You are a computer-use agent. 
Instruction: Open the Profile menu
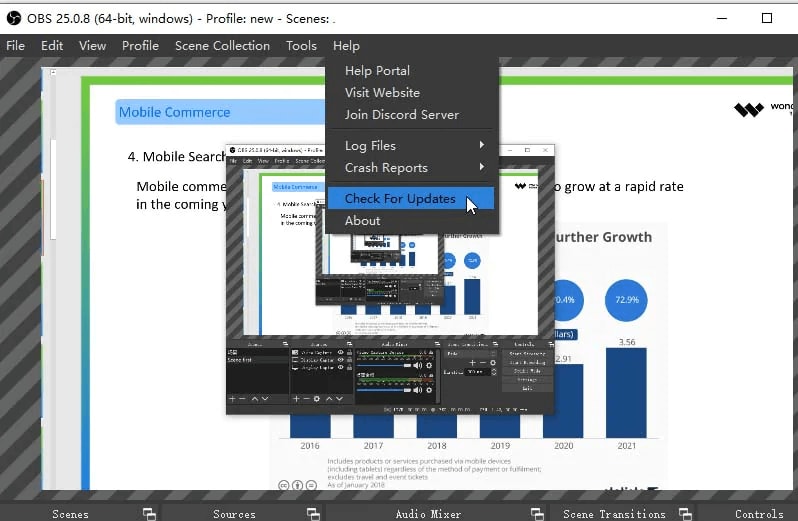pyautogui.click(x=140, y=46)
